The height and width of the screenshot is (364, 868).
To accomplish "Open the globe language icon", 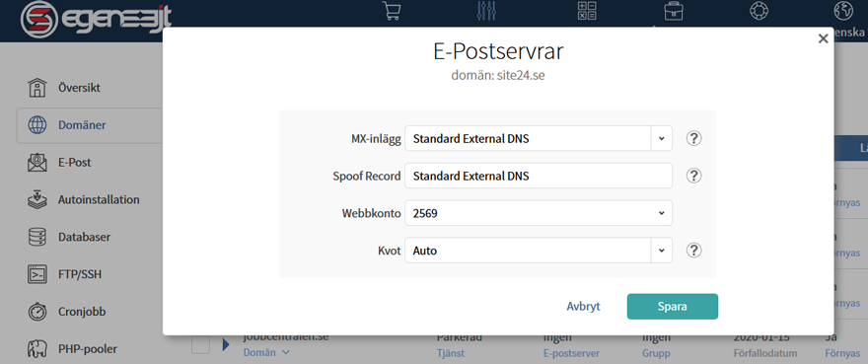I will click(842, 11).
